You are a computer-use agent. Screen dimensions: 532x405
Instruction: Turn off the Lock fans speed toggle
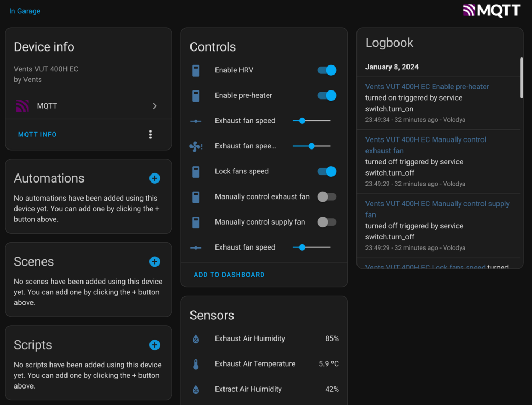point(327,171)
